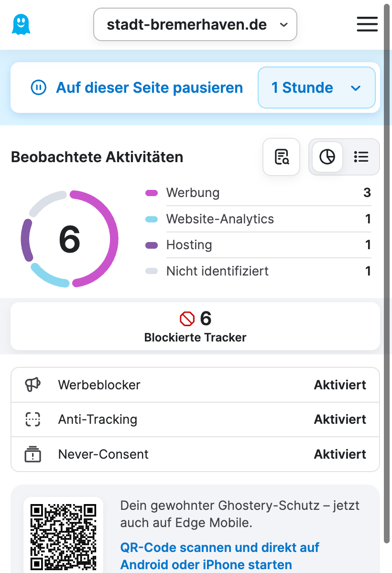
Task: Expand the stadt-bremerhaven.de domain dropdown
Action: pyautogui.click(x=195, y=24)
